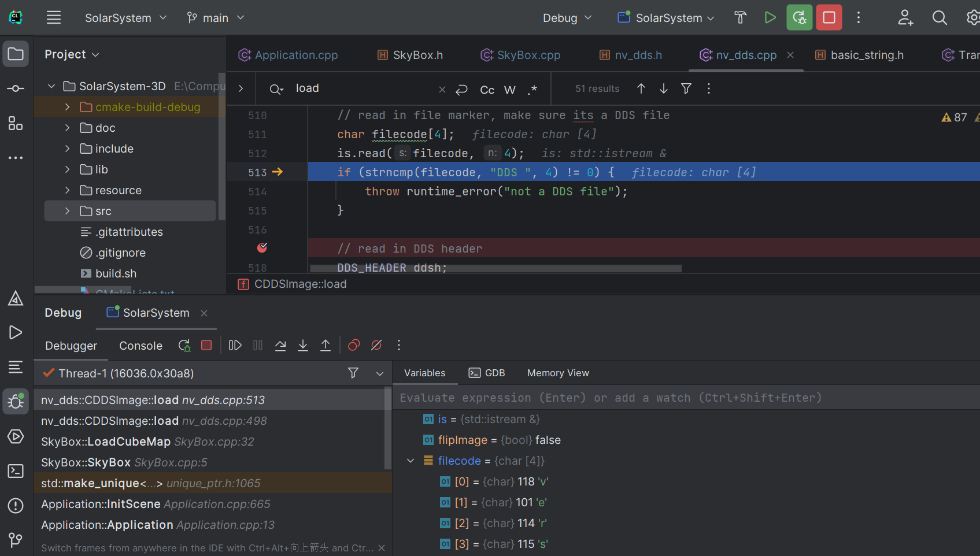The image size is (980, 556).
Task: Enable Regex mode in the search bar
Action: (532, 90)
